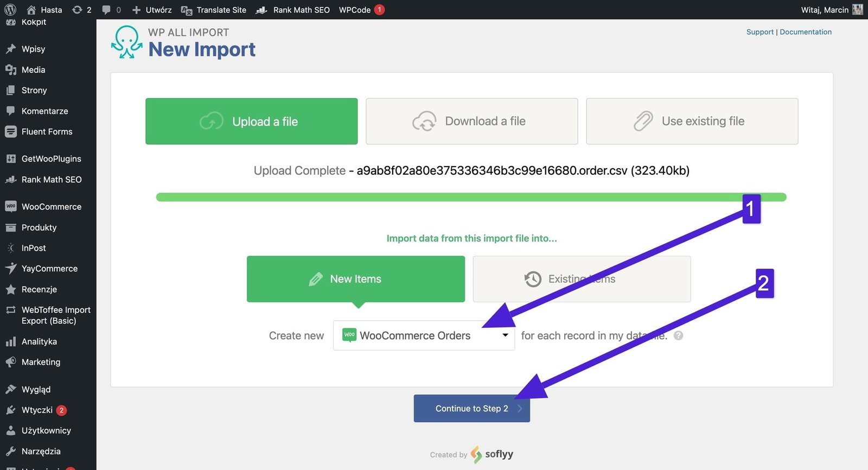Image resolution: width=868 pixels, height=470 pixels.
Task: Expand the Utwórz menu in admin bar
Action: click(x=152, y=10)
